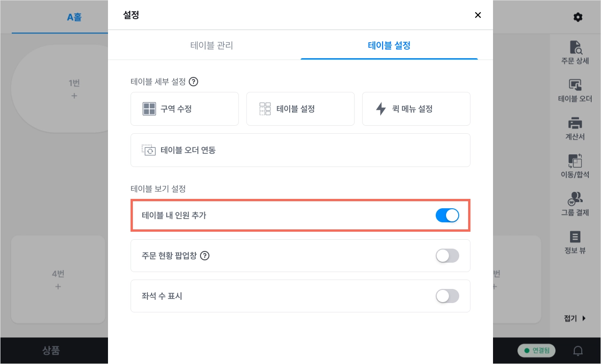The width and height of the screenshot is (601, 364).
Task: Switch to 테이블 관리 tab
Action: coord(212,45)
